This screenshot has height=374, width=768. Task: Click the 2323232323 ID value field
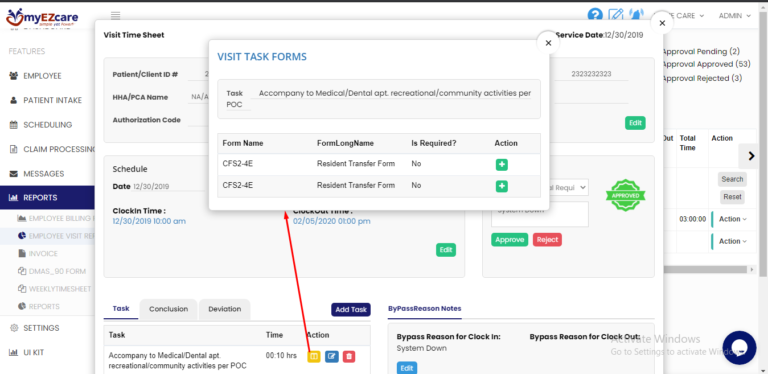pyautogui.click(x=591, y=74)
